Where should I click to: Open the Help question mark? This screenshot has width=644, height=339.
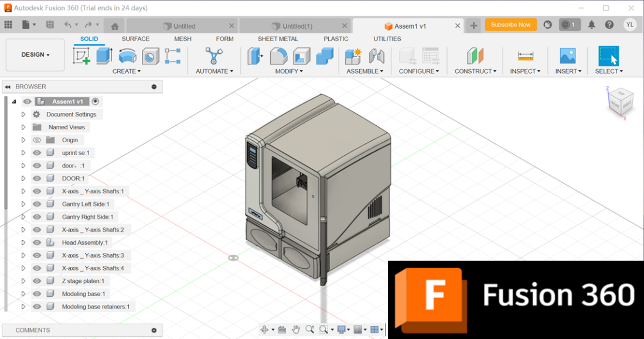(x=609, y=25)
